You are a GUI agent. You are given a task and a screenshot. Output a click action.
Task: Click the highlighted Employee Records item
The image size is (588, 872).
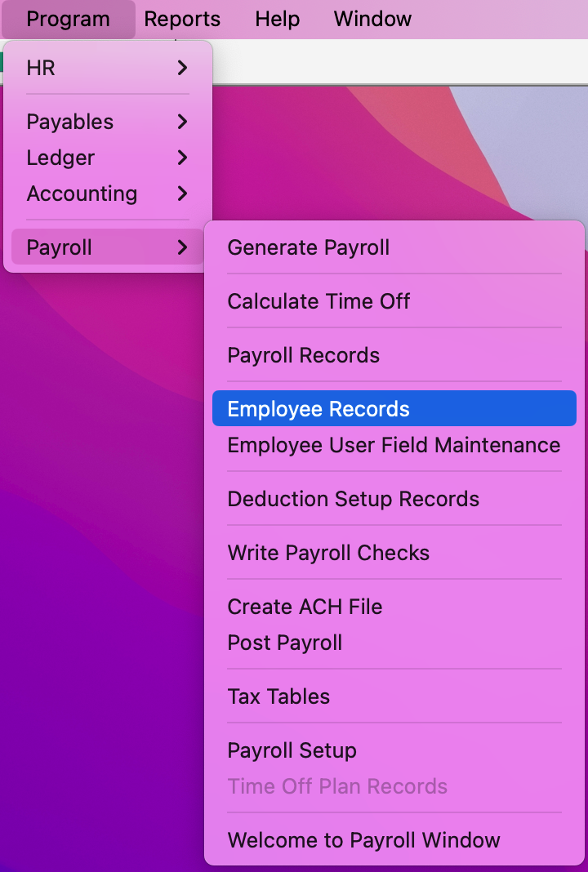click(x=318, y=409)
